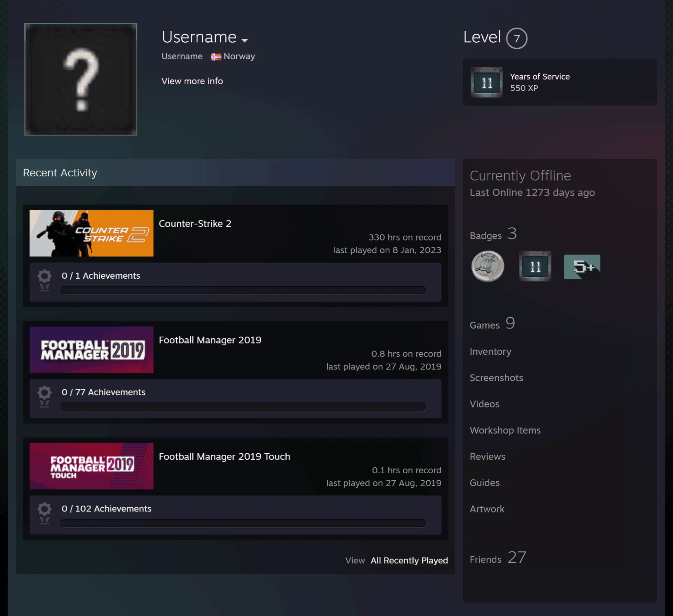673x616 pixels.
Task: Open the Football Manager 2019 title link
Action: [x=210, y=340]
